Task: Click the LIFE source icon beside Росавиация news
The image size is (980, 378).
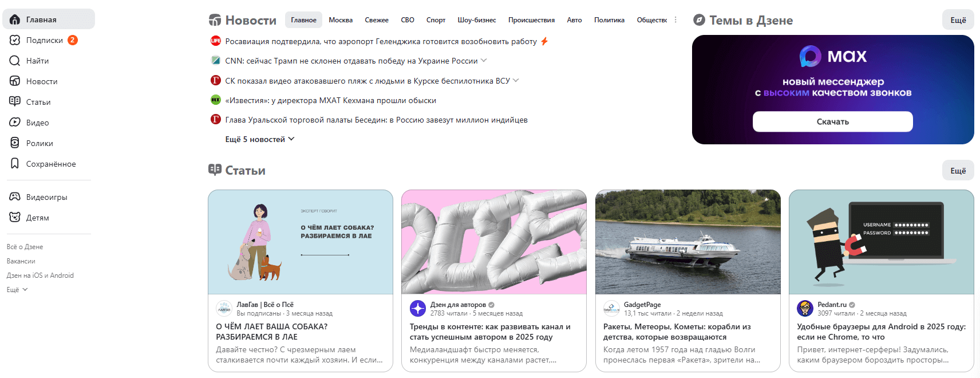Action: 216,41
